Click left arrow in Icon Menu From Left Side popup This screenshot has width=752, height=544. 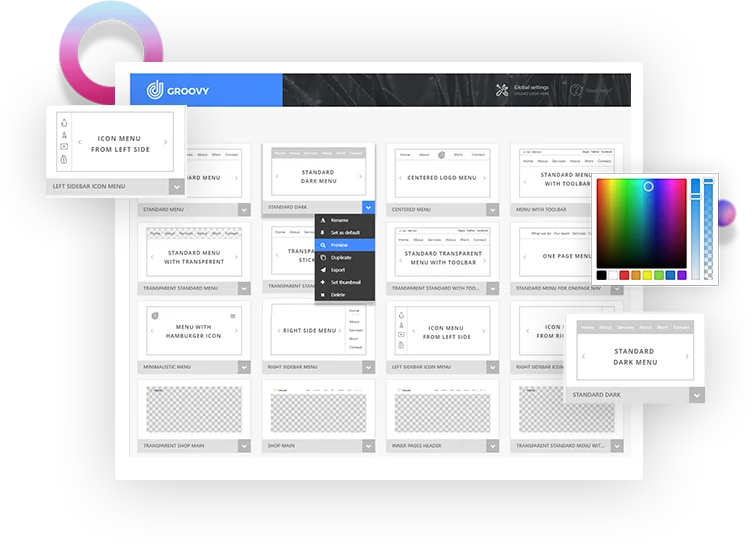pos(80,142)
